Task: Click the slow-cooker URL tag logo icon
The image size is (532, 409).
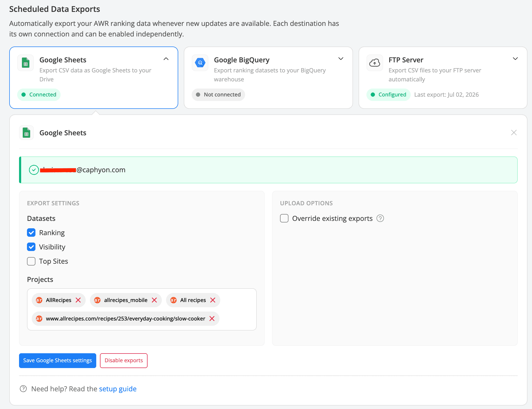Action: point(39,319)
